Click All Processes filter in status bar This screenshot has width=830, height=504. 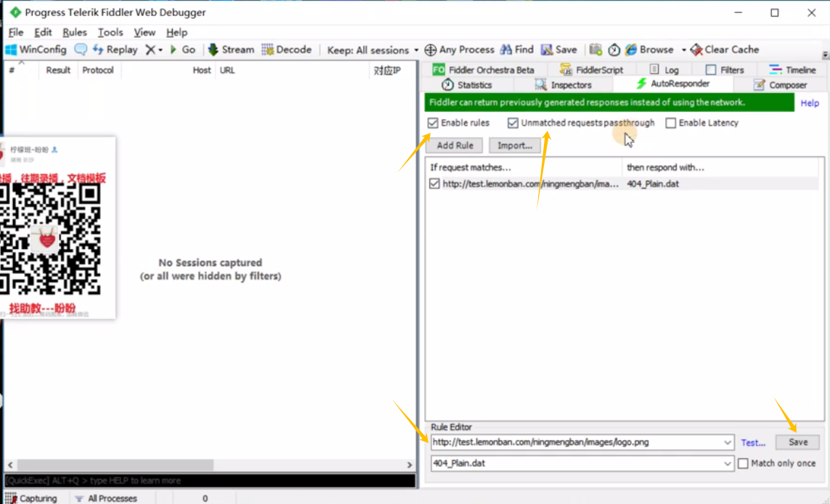[106, 498]
